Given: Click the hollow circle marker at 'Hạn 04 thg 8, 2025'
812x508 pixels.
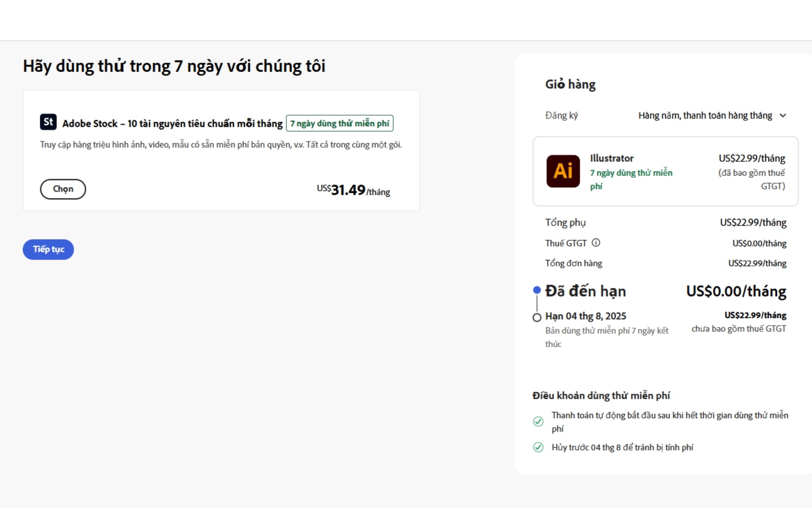Looking at the screenshot, I should click(x=537, y=317).
